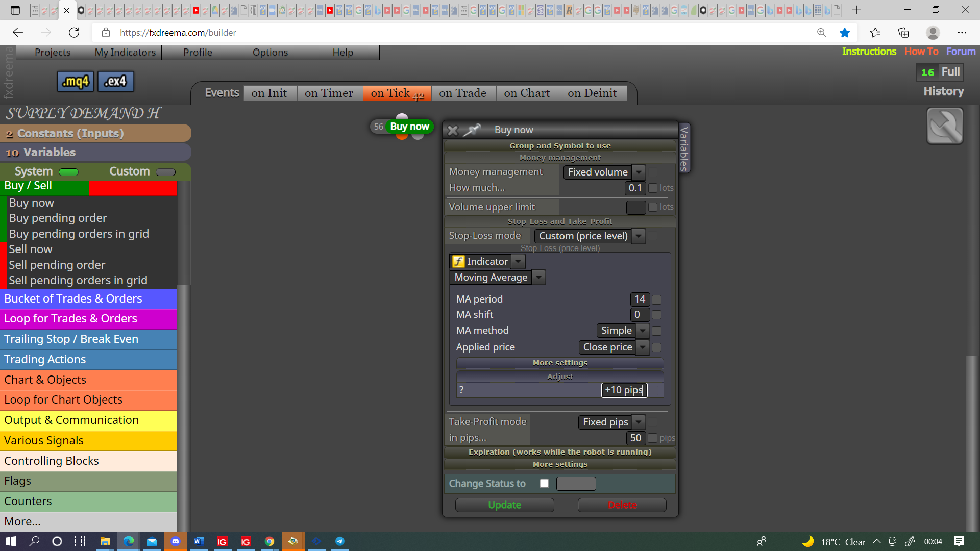
Task: Open Mail app from taskbar
Action: click(152, 541)
